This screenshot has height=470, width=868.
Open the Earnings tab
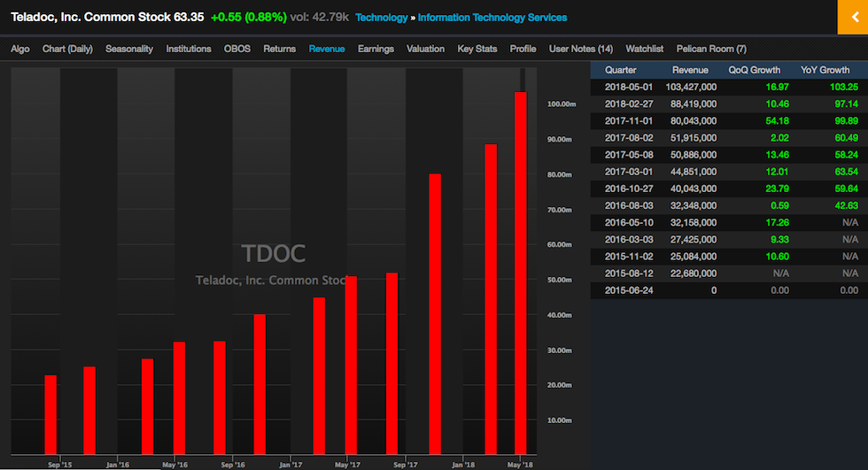[x=376, y=49]
